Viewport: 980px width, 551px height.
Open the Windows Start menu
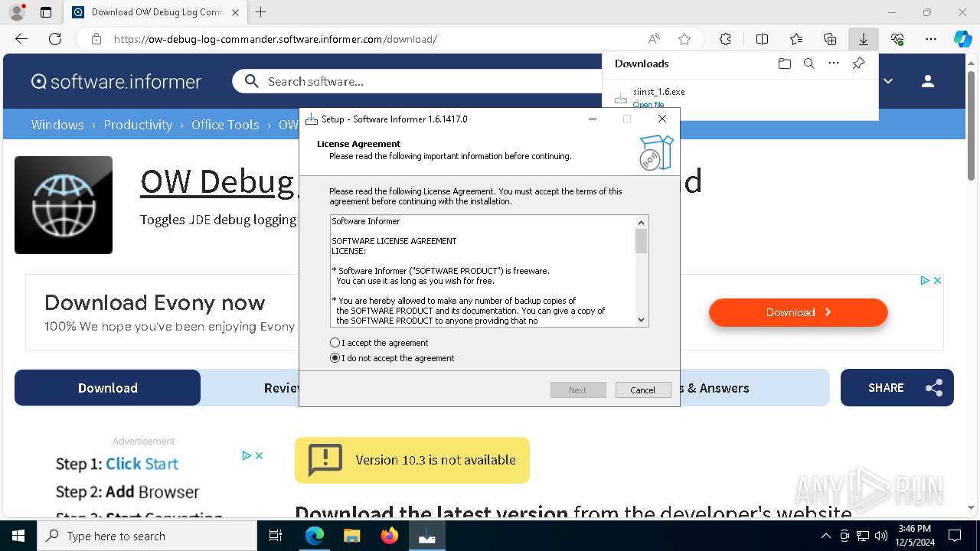pyautogui.click(x=18, y=536)
